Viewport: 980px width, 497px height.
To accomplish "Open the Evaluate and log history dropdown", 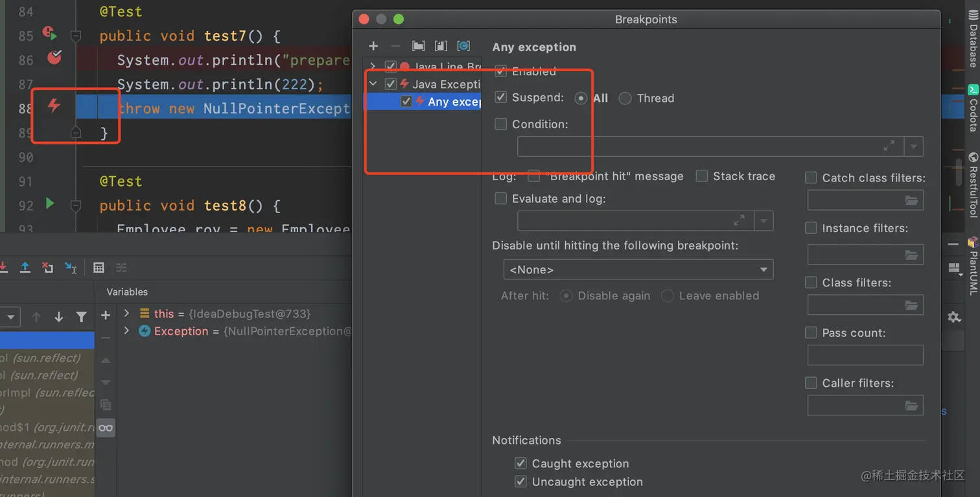I will click(764, 221).
